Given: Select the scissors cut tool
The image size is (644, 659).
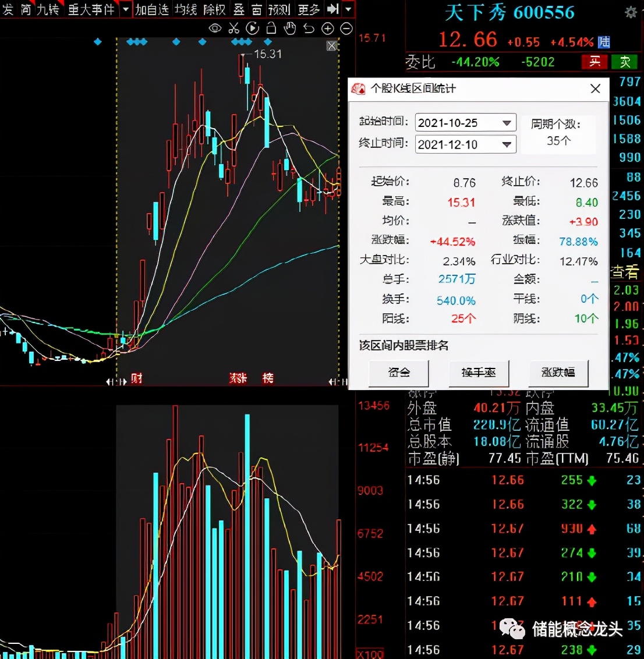Looking at the screenshot, I should click(x=233, y=28).
